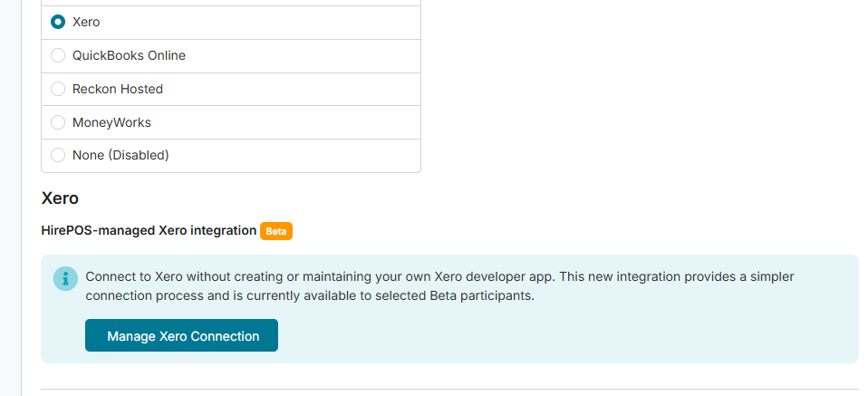Screen dimensions: 868x396
Task: Click the 'Connect to Xero without creating' description
Action: pos(439,285)
